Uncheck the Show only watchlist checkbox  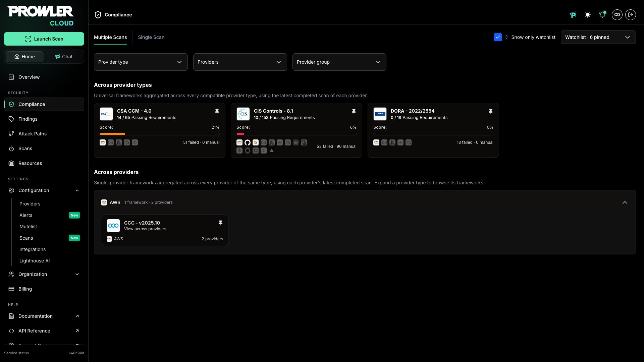(x=498, y=37)
